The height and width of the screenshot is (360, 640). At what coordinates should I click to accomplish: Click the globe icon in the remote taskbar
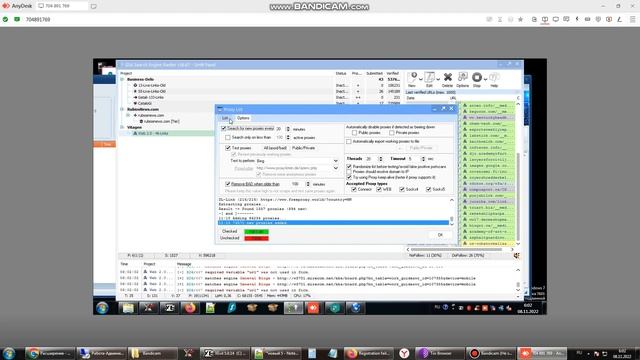click(355, 308)
